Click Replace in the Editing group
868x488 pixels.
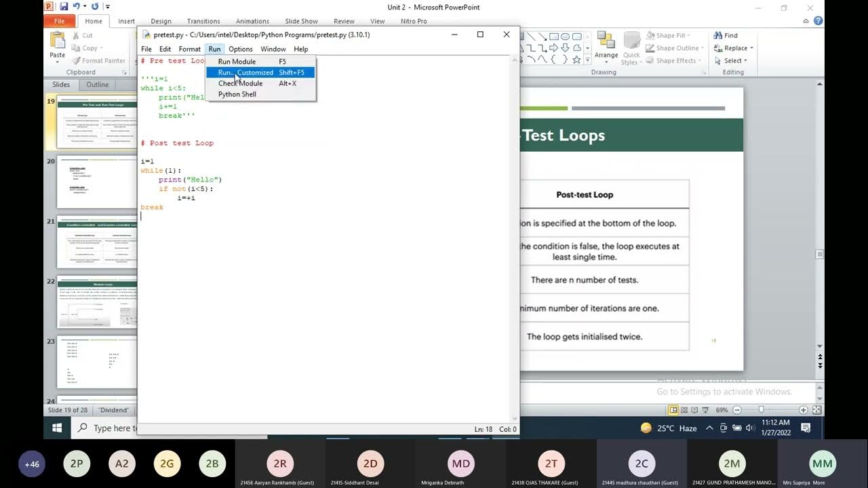click(x=732, y=48)
